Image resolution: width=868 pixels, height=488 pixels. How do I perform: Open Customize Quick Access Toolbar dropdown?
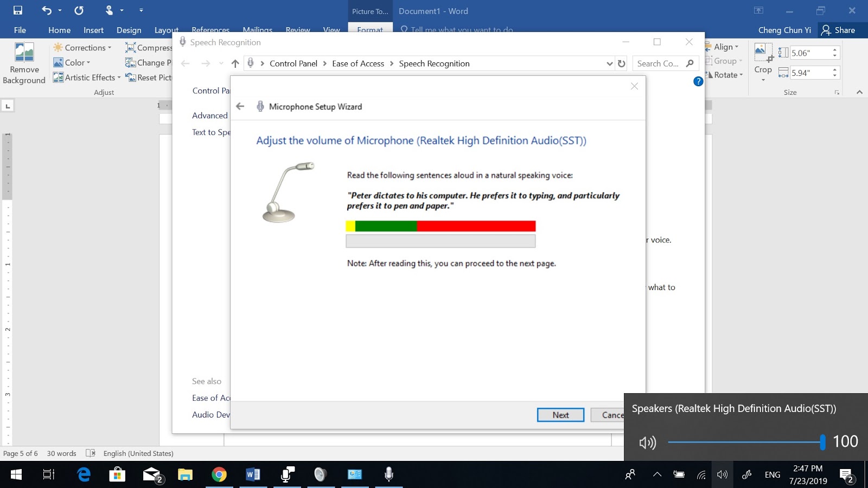coord(141,10)
